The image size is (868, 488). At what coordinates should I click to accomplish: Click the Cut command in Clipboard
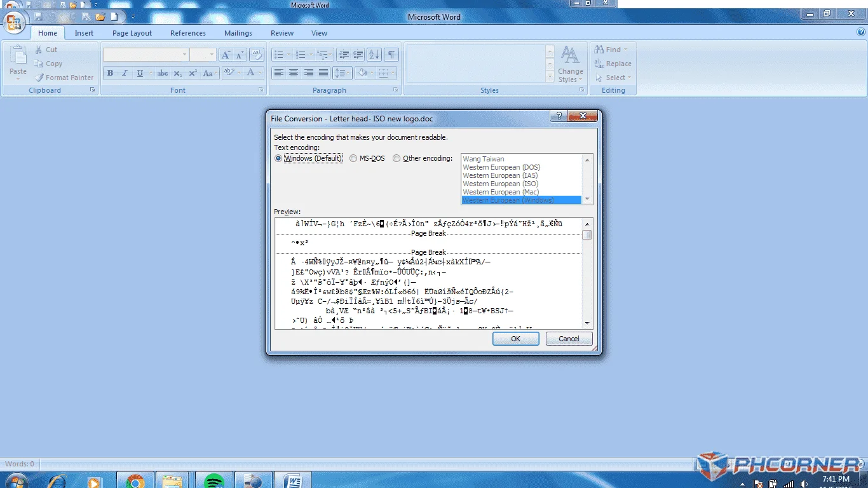point(46,50)
